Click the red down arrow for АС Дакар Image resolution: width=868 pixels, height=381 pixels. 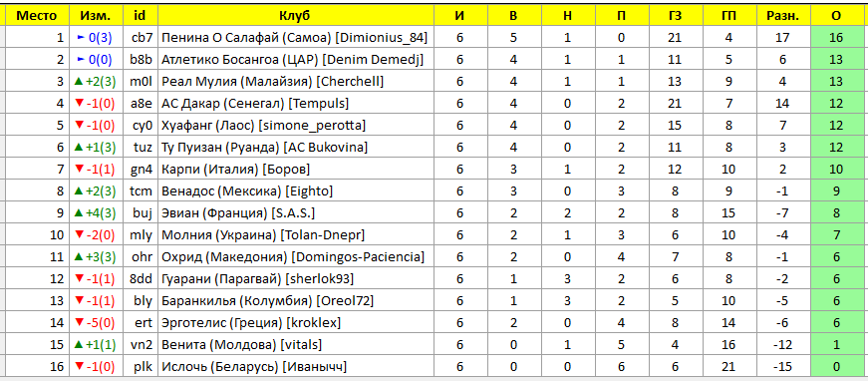pos(79,104)
